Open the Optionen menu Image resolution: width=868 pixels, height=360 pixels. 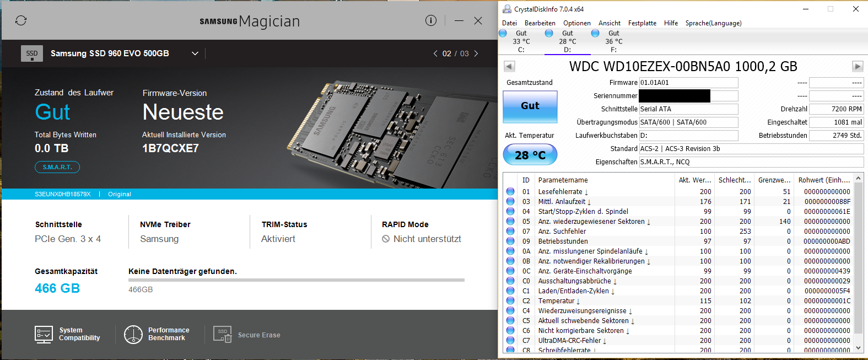tap(577, 23)
